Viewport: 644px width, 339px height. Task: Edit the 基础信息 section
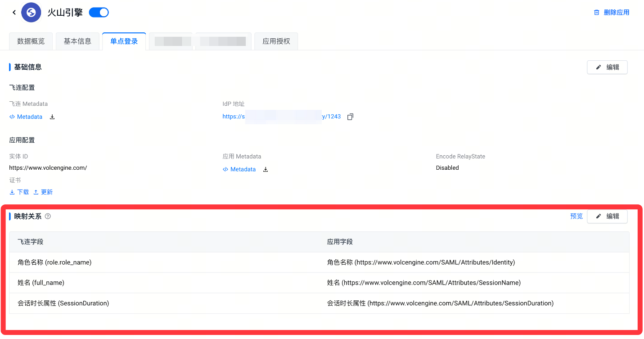[607, 67]
